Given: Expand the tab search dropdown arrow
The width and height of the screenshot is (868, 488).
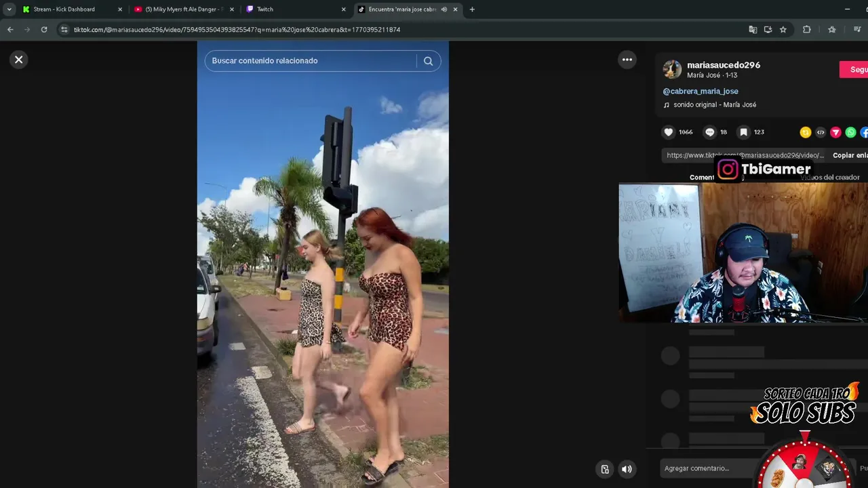Looking at the screenshot, I should (9, 9).
